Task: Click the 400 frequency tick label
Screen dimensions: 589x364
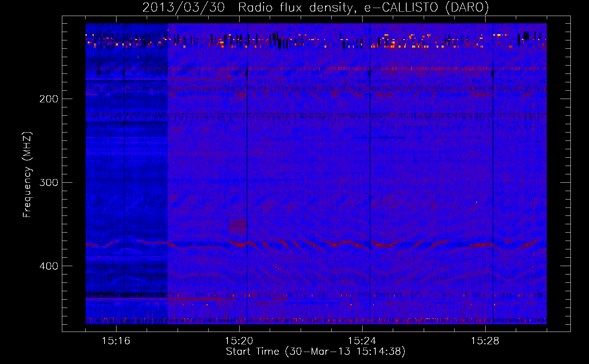Action: coord(48,266)
